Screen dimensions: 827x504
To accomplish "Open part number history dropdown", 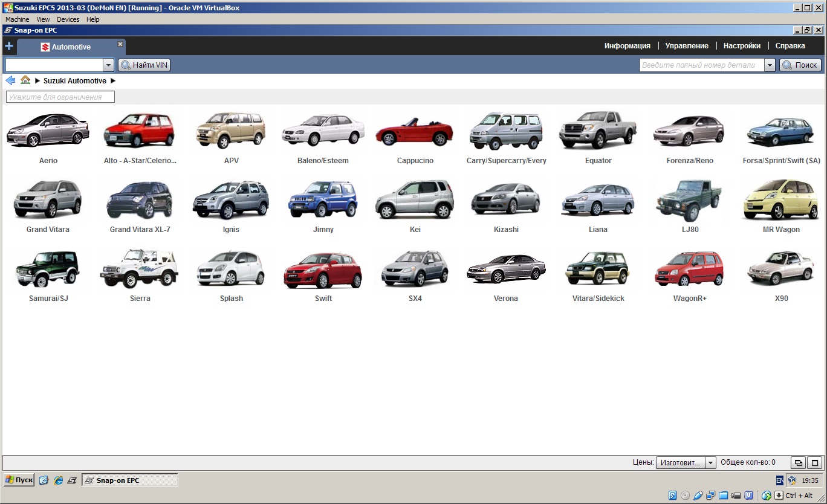I will pos(770,65).
